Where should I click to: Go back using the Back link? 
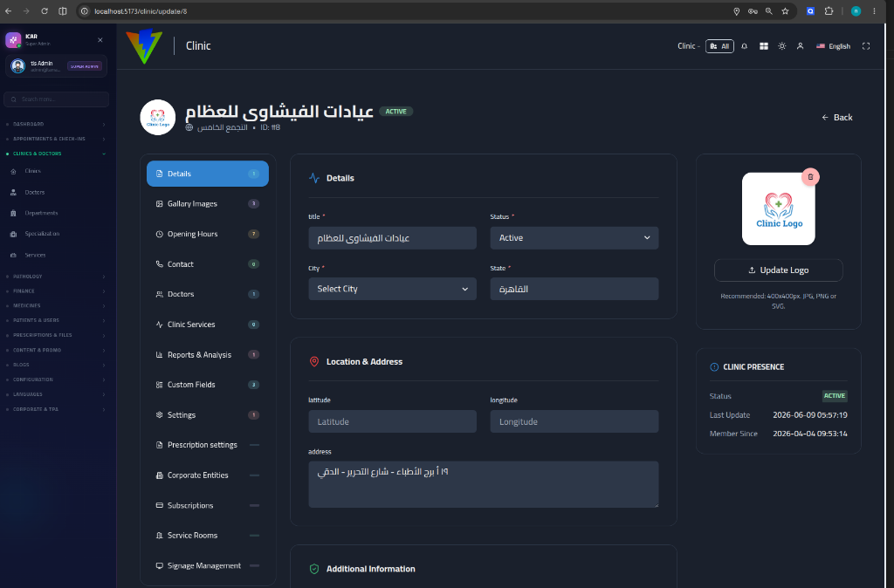point(836,118)
